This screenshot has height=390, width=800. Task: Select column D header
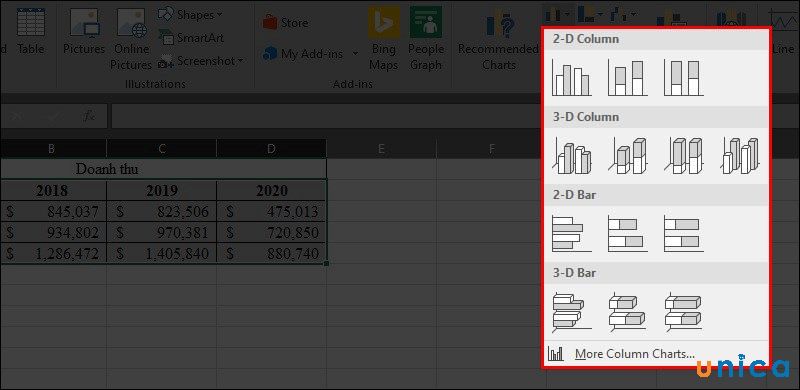pos(271,149)
